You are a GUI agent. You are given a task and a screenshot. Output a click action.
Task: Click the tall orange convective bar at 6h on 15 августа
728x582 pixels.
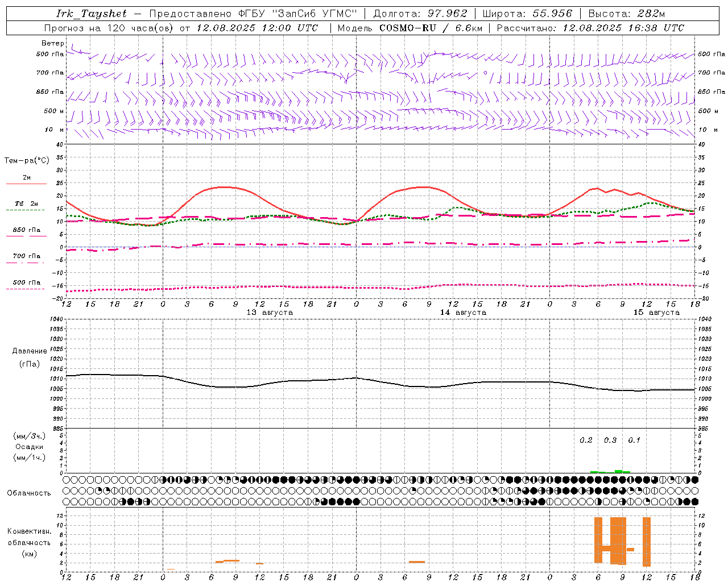tap(598, 540)
